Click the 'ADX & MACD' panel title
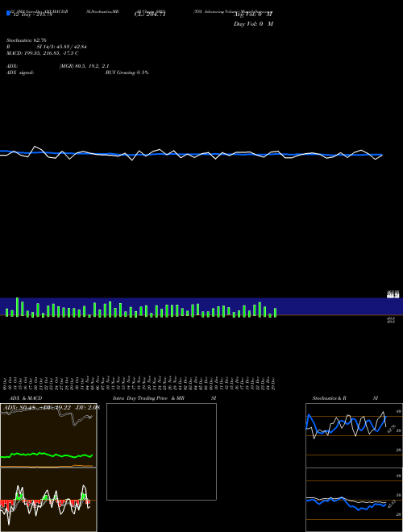403x532 pixels. [26, 398]
